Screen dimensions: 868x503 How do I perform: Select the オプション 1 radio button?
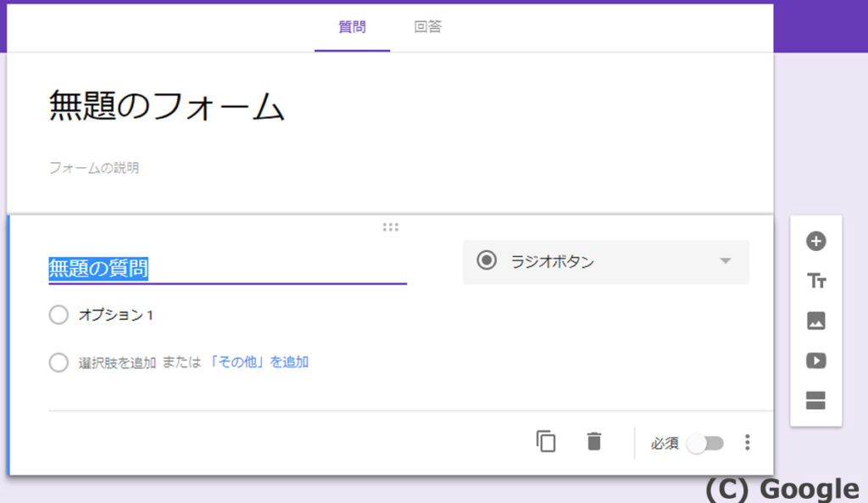tap(58, 315)
